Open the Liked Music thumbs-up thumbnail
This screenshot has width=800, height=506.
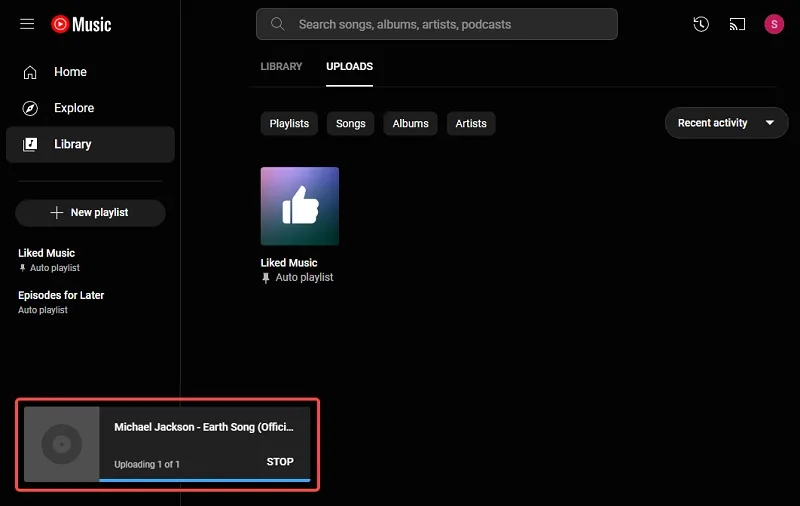coord(299,206)
